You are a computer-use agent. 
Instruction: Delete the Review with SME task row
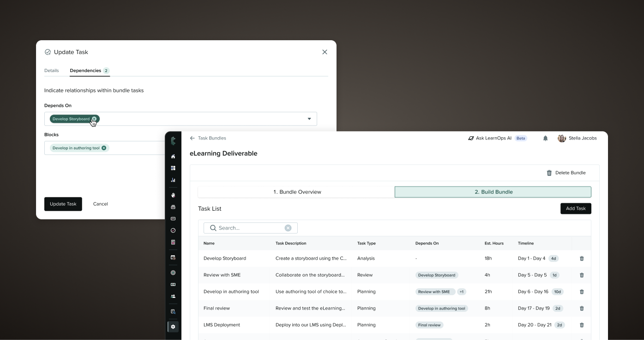[x=582, y=275]
